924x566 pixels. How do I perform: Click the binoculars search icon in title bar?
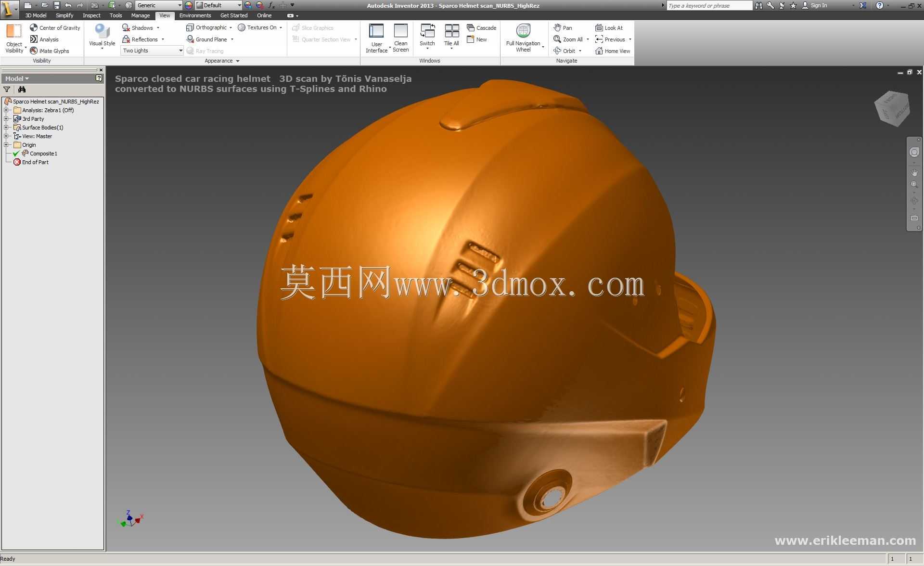[x=759, y=5]
